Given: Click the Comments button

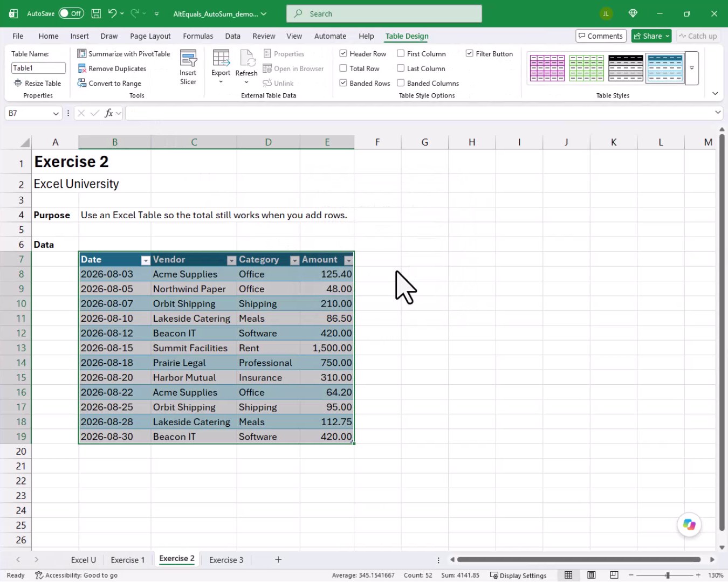Looking at the screenshot, I should pos(601,36).
